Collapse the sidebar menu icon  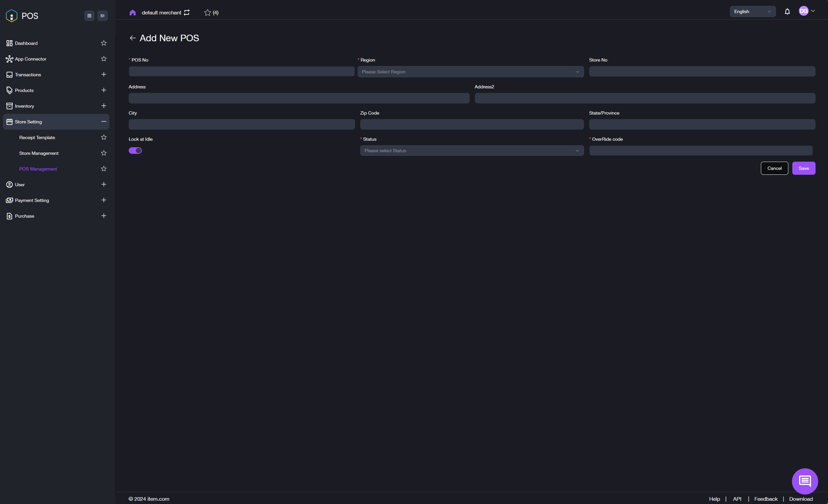103,16
